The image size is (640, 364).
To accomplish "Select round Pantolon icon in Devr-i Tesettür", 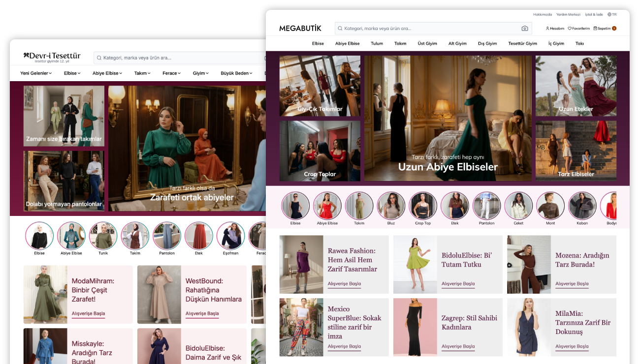I will [x=167, y=236].
